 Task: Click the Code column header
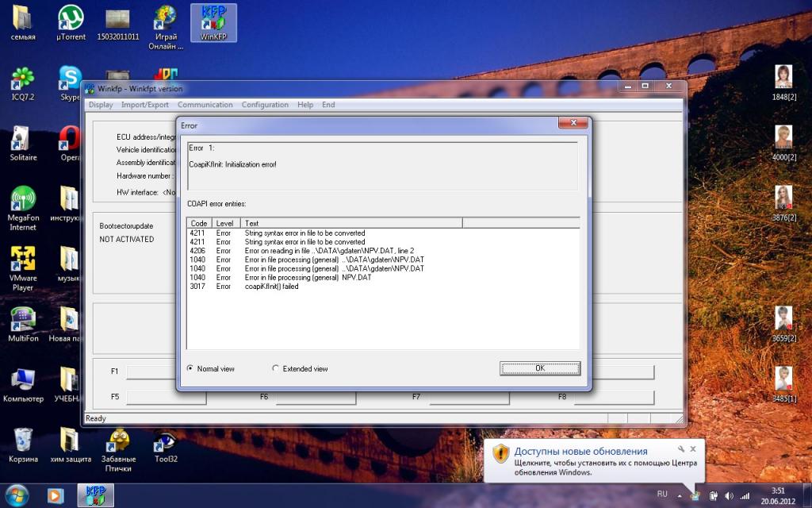point(199,223)
